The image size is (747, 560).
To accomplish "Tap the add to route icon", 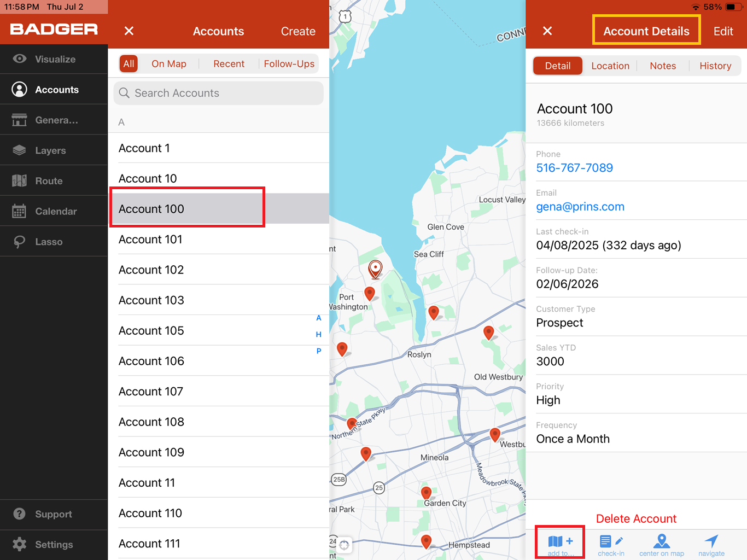I will 561,541.
